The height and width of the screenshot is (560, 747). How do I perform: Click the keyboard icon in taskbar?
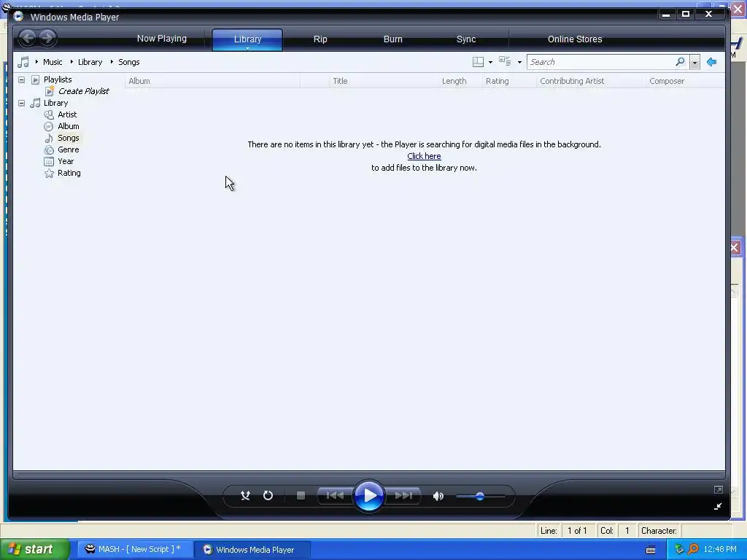651,550
